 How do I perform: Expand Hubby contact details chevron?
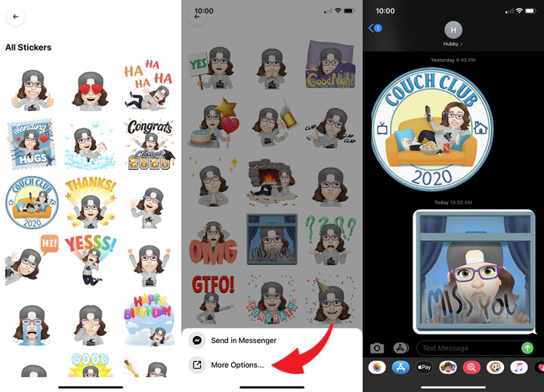click(462, 44)
